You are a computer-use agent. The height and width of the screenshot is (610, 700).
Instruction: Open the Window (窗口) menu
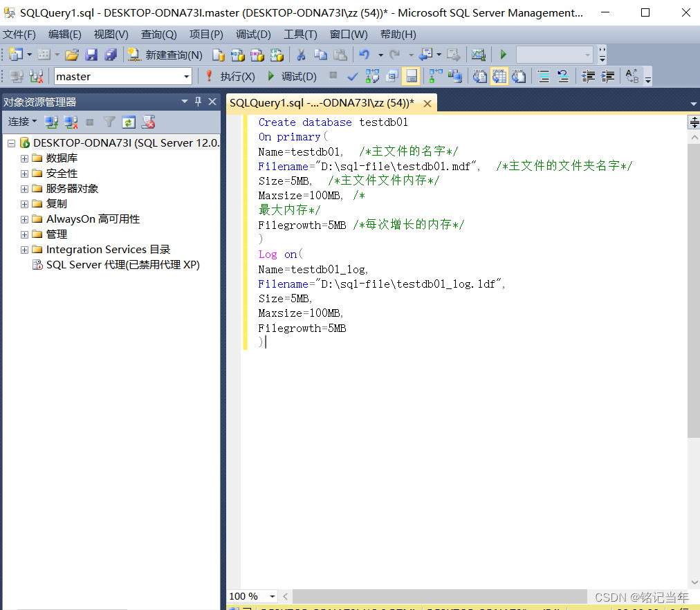coord(348,35)
